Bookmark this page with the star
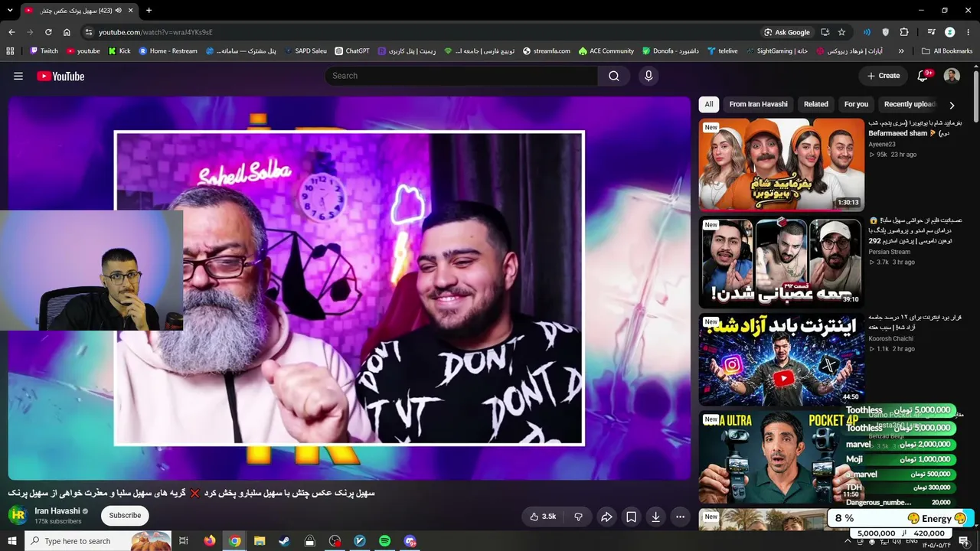This screenshot has width=980, height=551. 841,32
